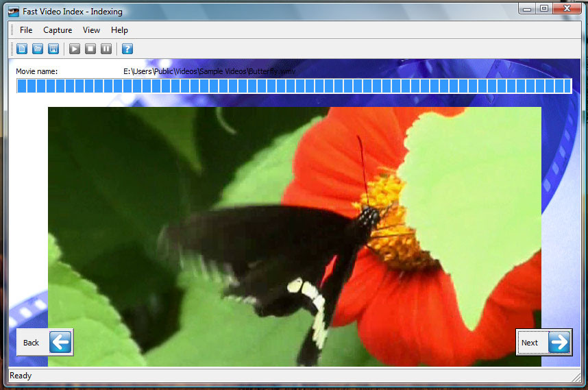Maximize the Fast Video Index window
588x390 pixels.
(x=543, y=9)
